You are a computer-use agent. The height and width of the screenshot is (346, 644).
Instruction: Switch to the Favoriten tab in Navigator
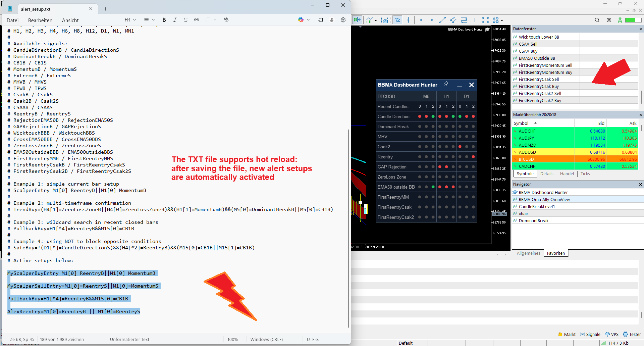click(x=556, y=253)
